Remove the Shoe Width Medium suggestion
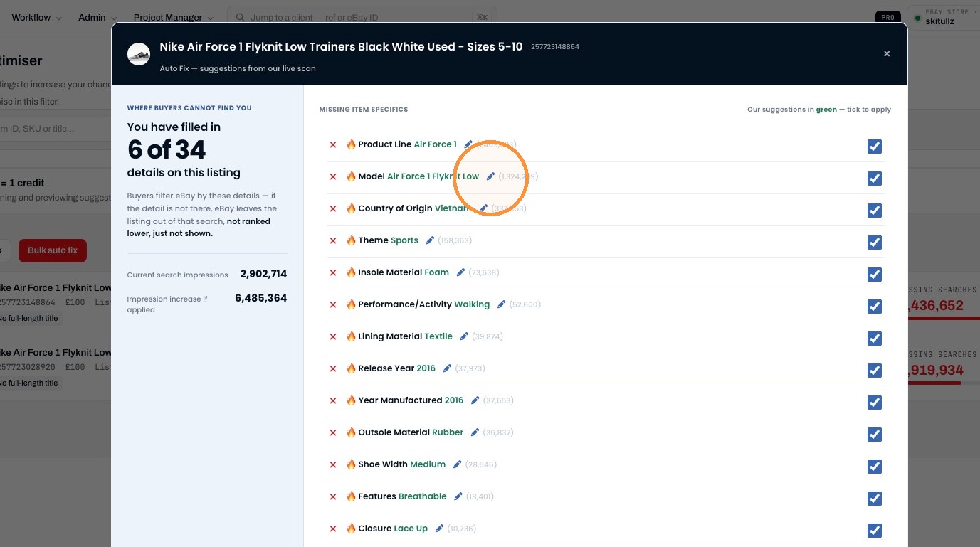The image size is (980, 547). click(x=332, y=464)
